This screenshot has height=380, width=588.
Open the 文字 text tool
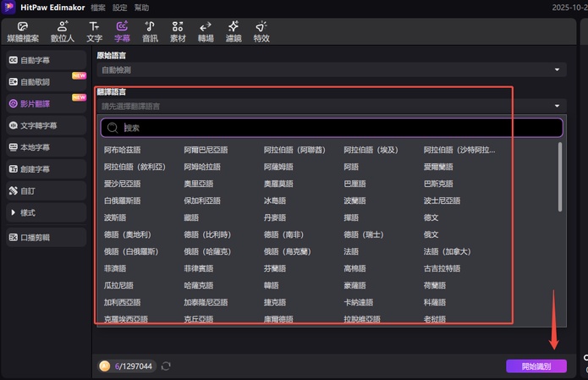click(94, 31)
